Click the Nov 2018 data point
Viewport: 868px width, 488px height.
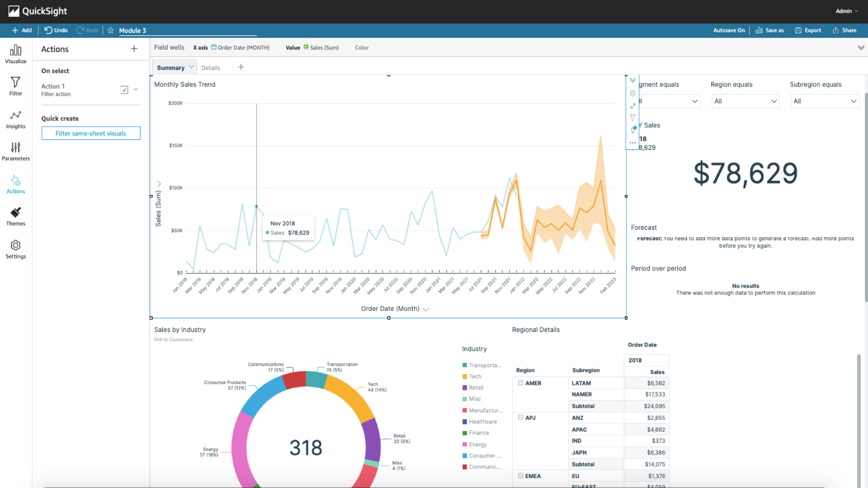256,206
